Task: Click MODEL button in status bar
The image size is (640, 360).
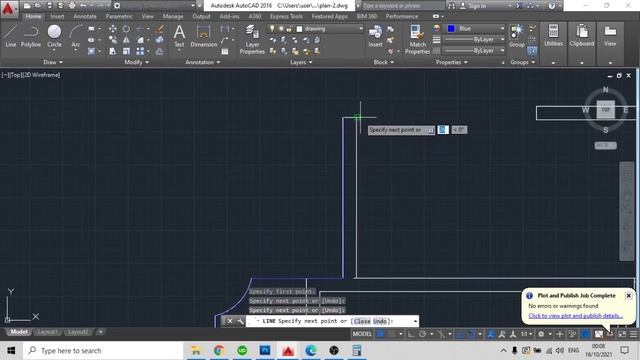Action: [362, 334]
